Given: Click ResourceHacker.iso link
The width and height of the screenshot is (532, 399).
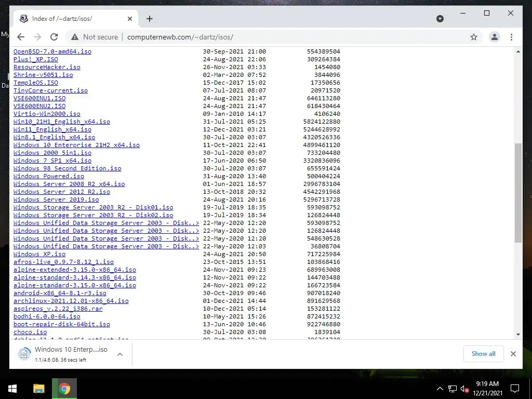Looking at the screenshot, I should pyautogui.click(x=47, y=67).
